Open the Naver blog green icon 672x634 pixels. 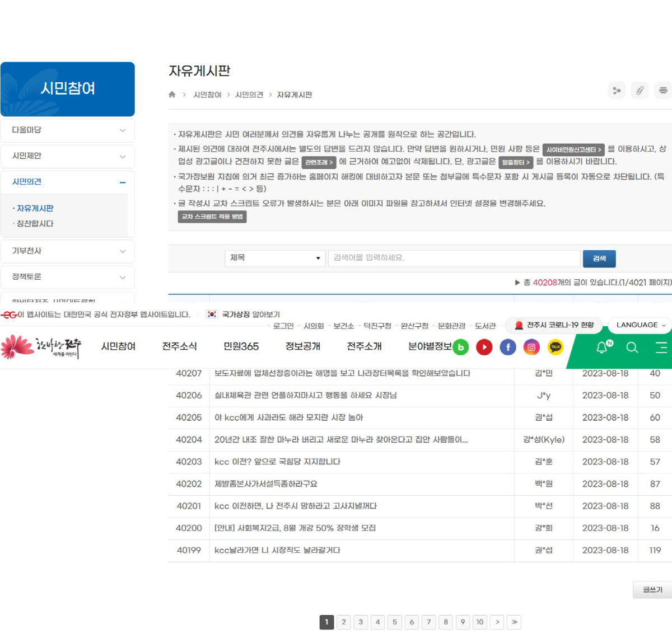461,347
